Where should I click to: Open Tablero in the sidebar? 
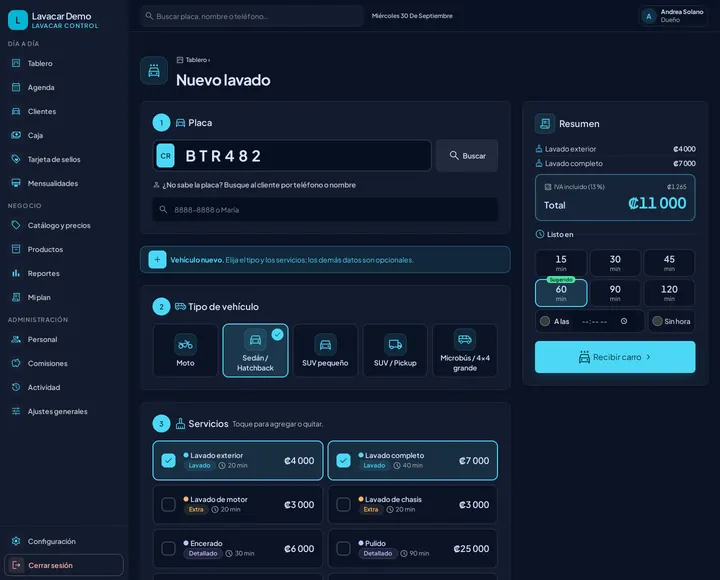click(x=64, y=63)
